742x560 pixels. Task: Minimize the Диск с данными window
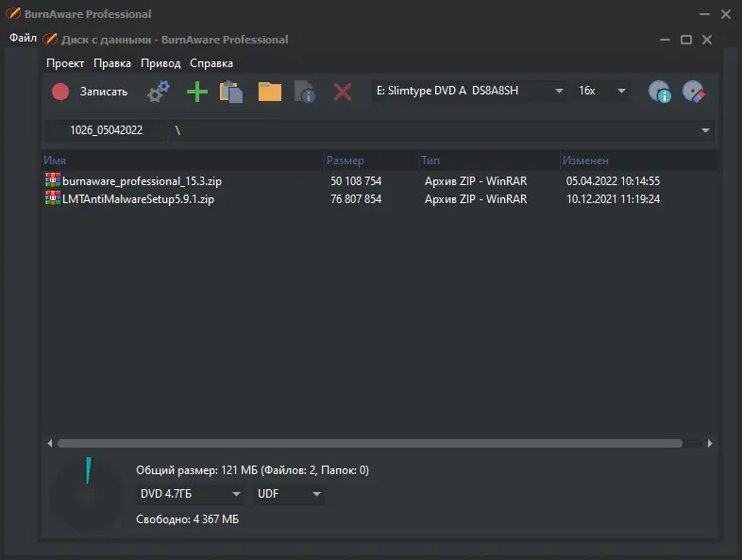click(665, 40)
